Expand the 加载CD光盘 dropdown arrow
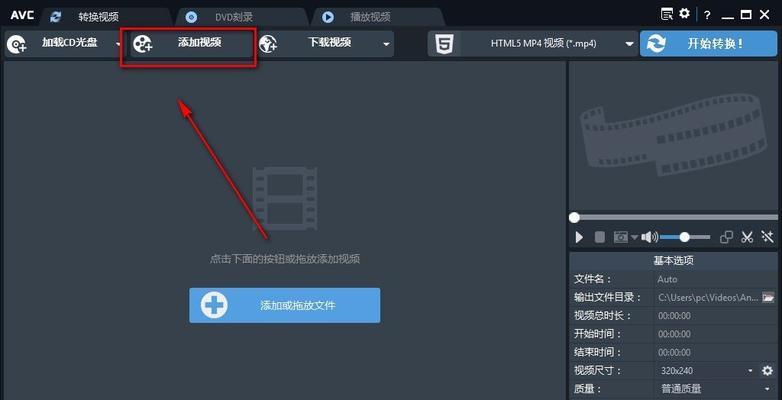782x400 pixels. (119, 44)
